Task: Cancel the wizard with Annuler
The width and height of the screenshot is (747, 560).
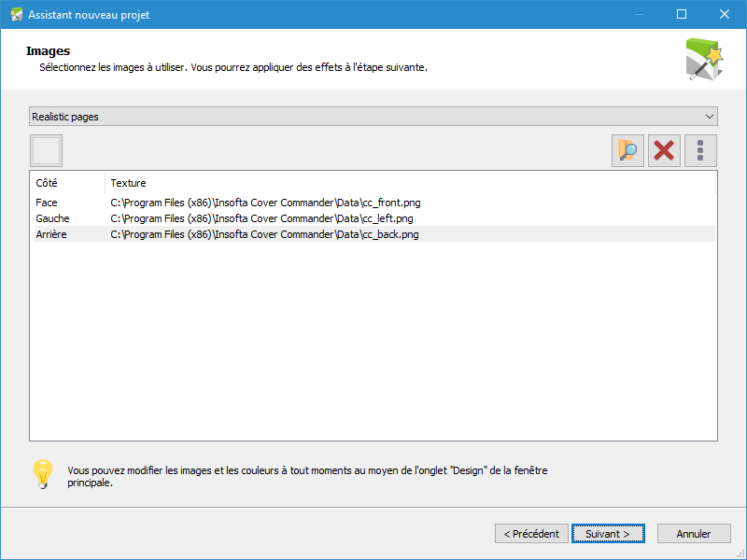Action: coord(694,533)
